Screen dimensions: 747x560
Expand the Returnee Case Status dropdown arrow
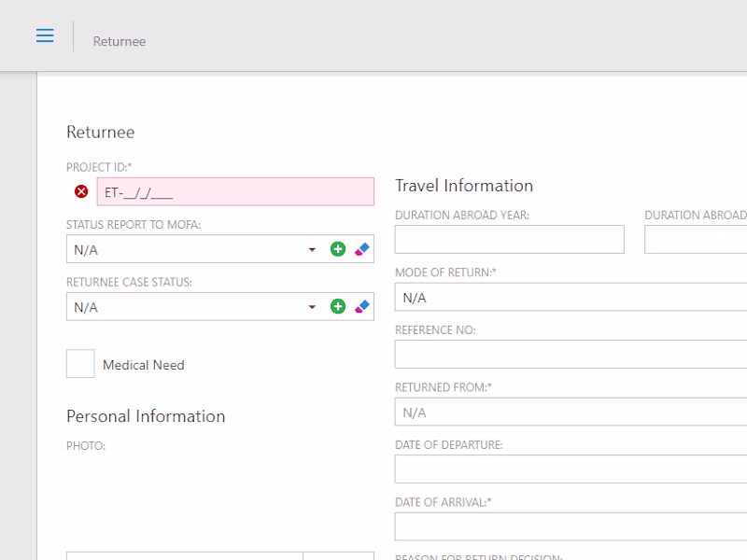(312, 307)
